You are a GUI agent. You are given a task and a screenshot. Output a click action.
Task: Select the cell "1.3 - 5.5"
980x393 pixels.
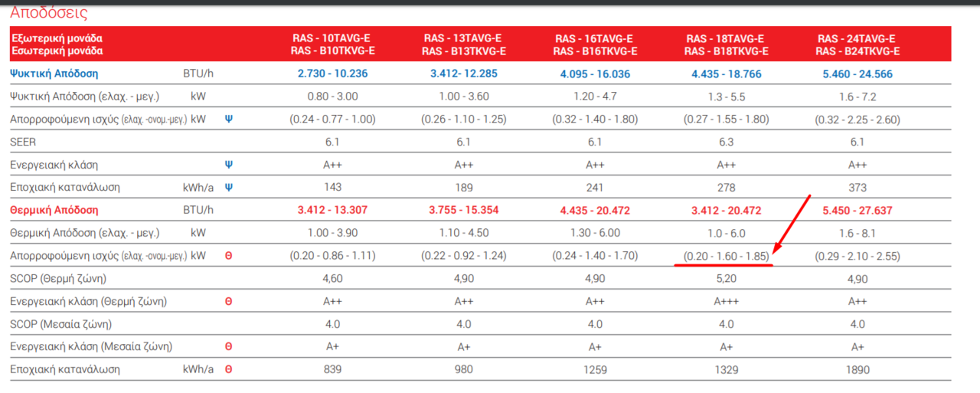(727, 97)
